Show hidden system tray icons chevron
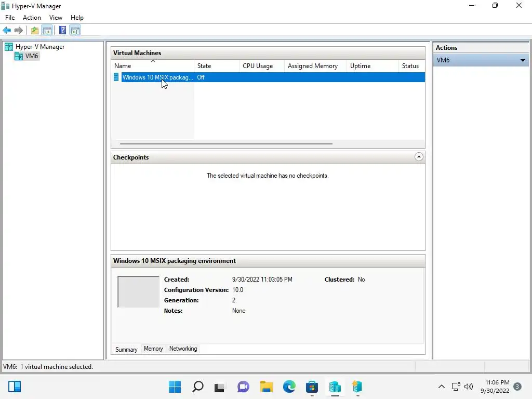 coord(442,387)
